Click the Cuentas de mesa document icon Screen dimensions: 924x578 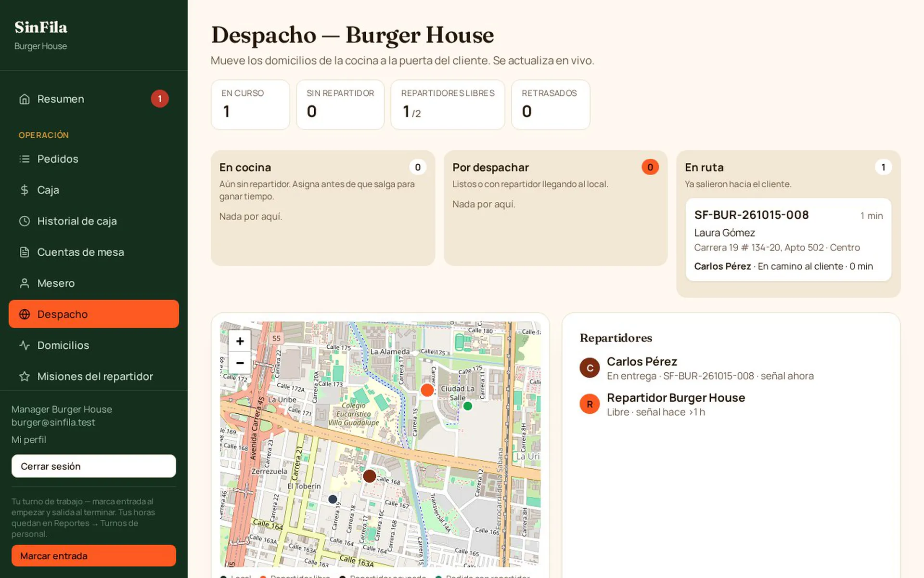point(25,252)
